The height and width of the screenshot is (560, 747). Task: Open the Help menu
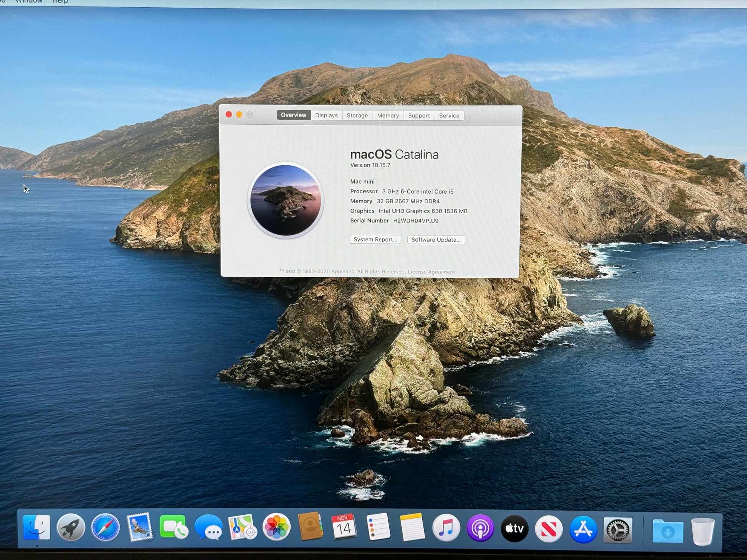60,2
